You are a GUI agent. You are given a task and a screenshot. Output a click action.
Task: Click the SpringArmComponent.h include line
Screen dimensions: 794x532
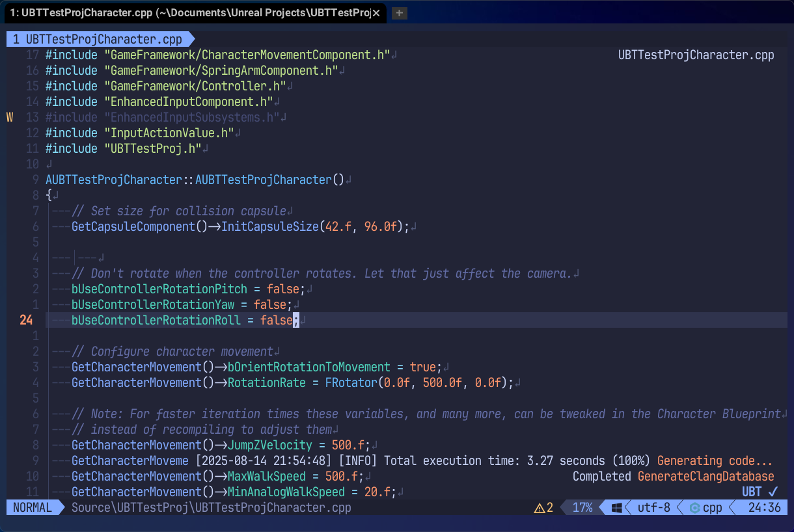(x=192, y=70)
